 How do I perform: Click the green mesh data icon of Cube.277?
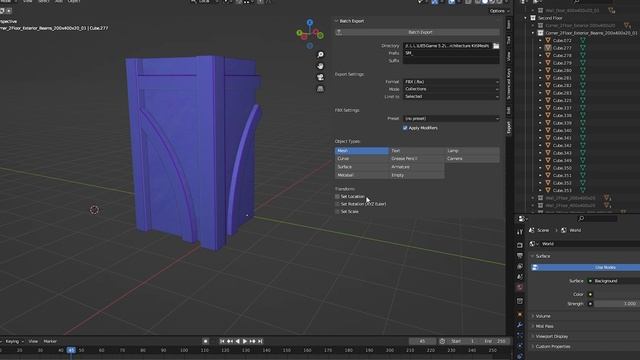pyautogui.click(x=583, y=48)
